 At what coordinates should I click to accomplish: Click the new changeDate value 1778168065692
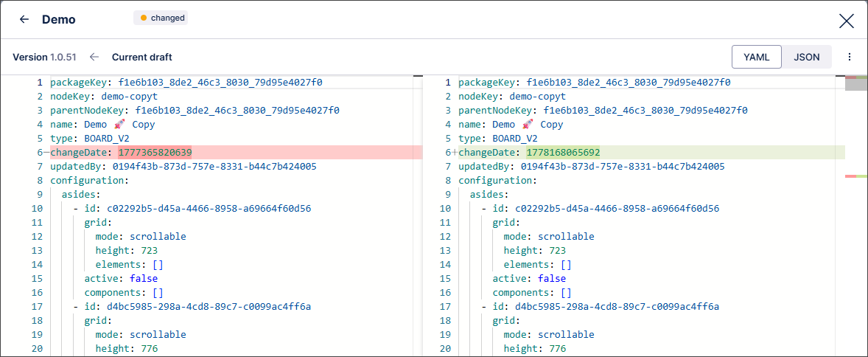(x=564, y=152)
